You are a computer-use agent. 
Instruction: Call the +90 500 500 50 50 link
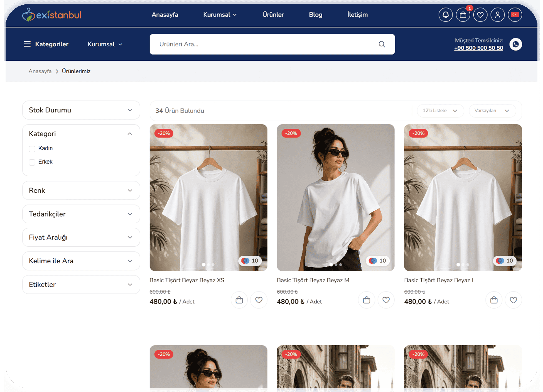(479, 48)
